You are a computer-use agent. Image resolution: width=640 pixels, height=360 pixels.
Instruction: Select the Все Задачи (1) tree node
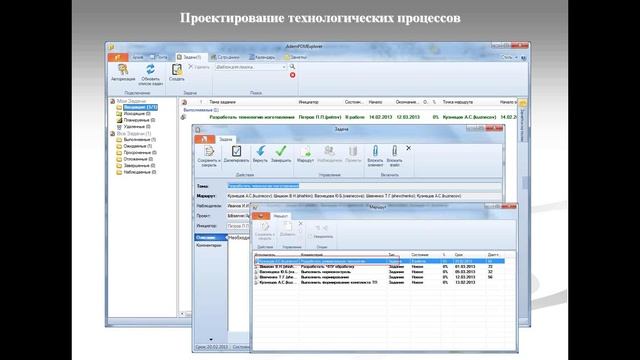click(x=134, y=133)
